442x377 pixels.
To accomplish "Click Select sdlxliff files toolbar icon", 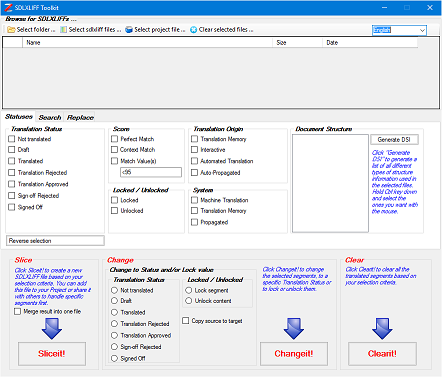I will [63, 30].
